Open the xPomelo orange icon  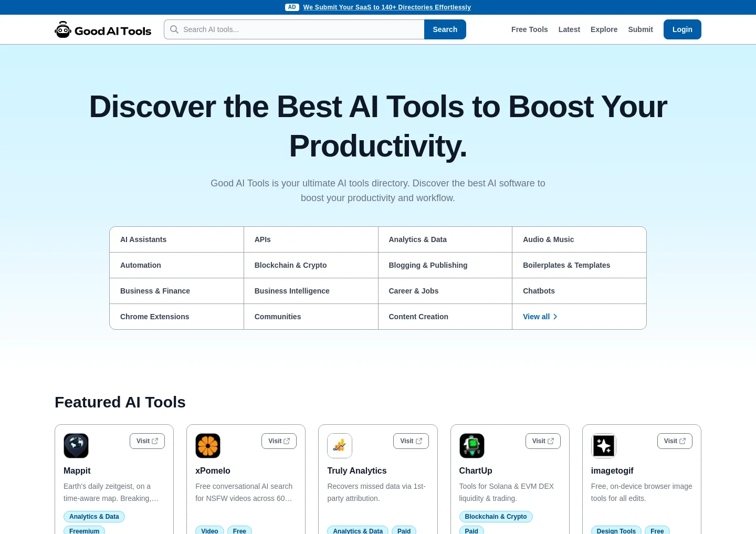[x=208, y=446]
